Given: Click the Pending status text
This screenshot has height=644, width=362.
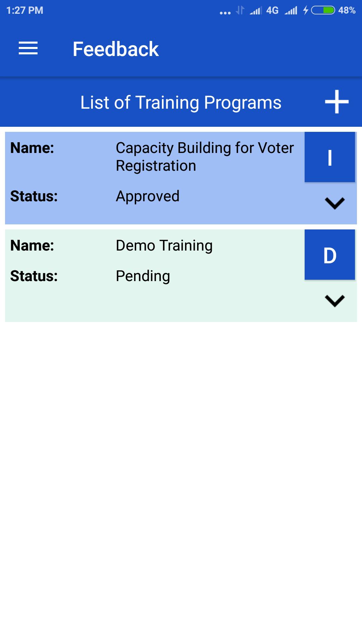Looking at the screenshot, I should click(x=143, y=276).
